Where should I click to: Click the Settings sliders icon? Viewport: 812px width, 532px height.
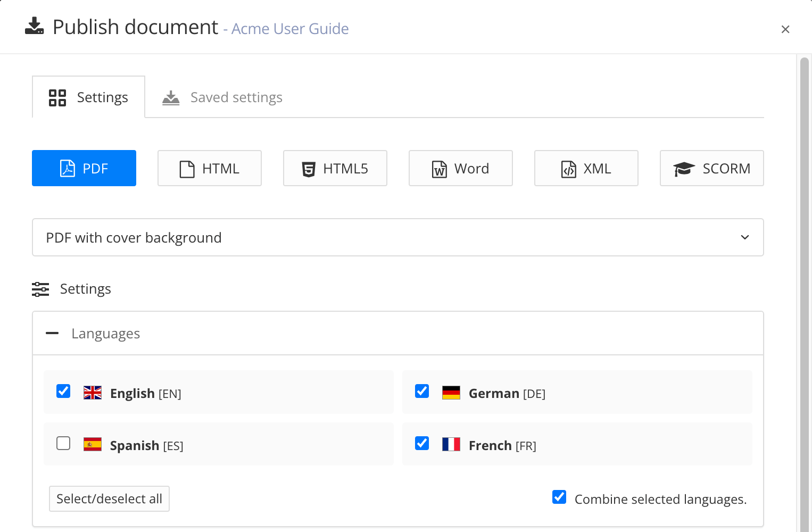click(x=40, y=289)
